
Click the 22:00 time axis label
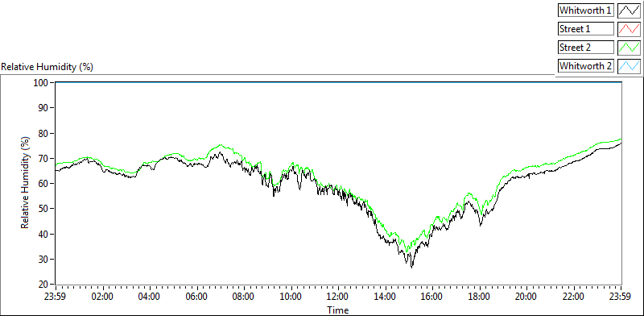[574, 297]
